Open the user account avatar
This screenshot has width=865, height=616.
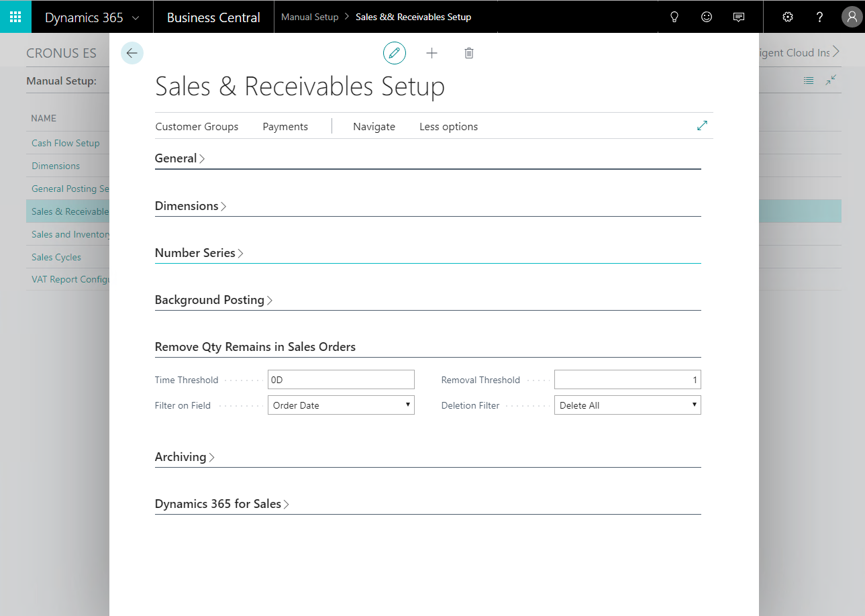(852, 17)
